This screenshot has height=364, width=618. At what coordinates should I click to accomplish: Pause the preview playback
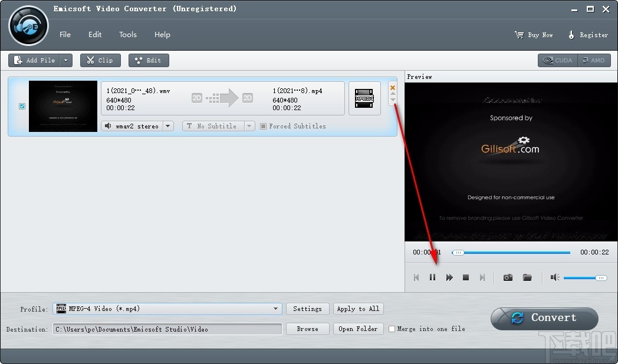pos(432,277)
